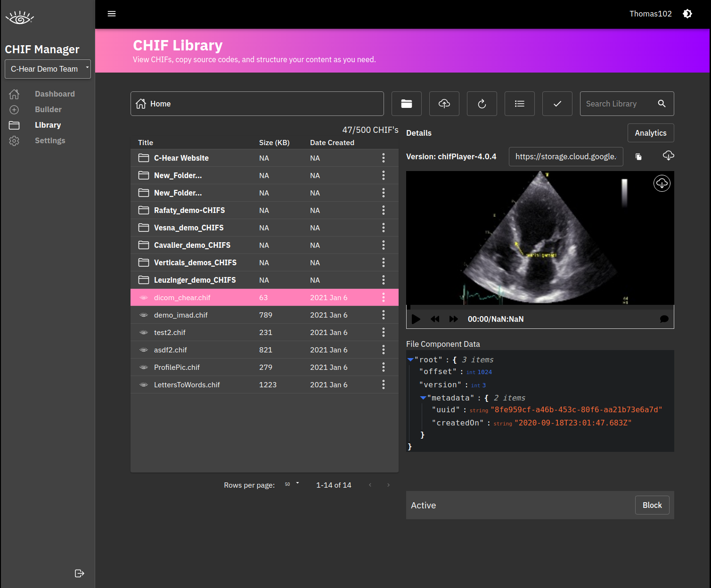The width and height of the screenshot is (711, 588).
Task: Download CHIF via cloud icon beside URL
Action: [668, 155]
